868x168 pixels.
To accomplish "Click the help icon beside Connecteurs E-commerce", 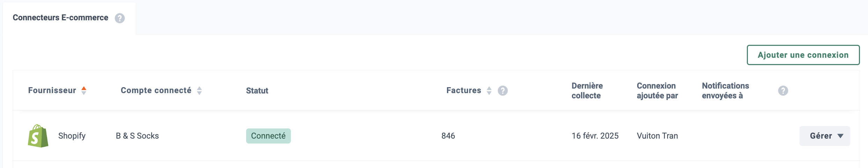I will click(120, 18).
